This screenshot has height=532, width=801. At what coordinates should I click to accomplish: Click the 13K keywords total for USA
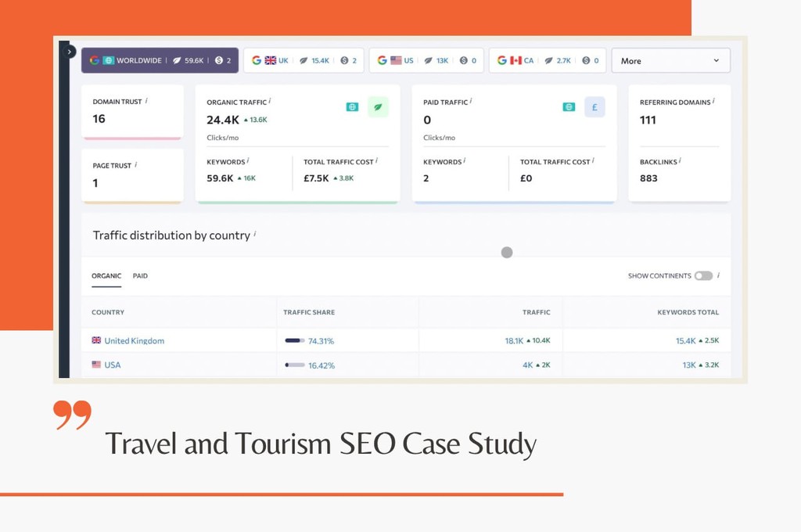689,365
